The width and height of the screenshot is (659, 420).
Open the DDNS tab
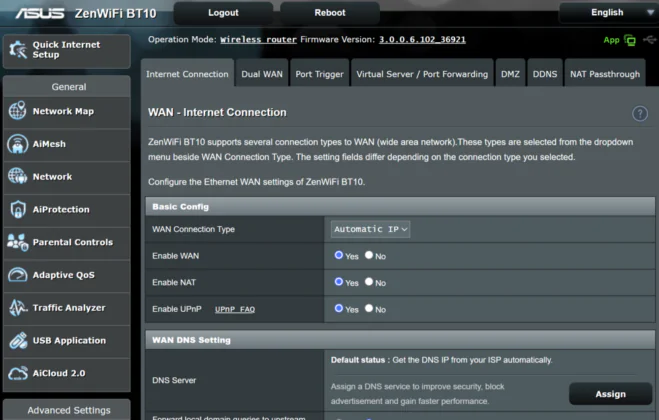545,74
